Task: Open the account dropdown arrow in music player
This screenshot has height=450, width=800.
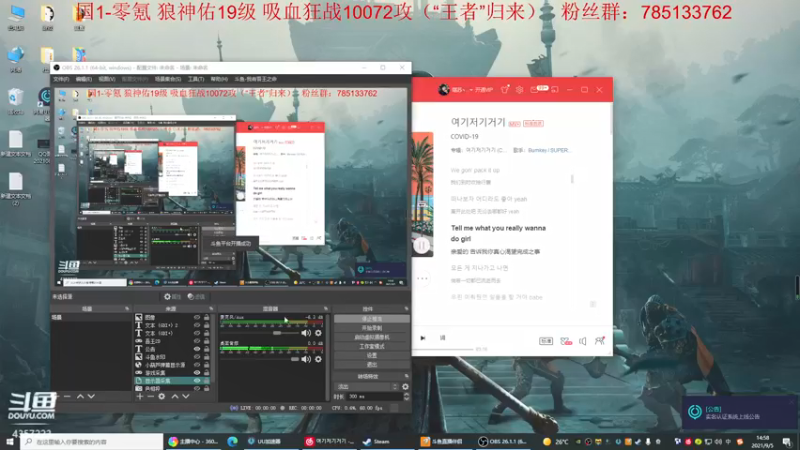Action: (471, 90)
